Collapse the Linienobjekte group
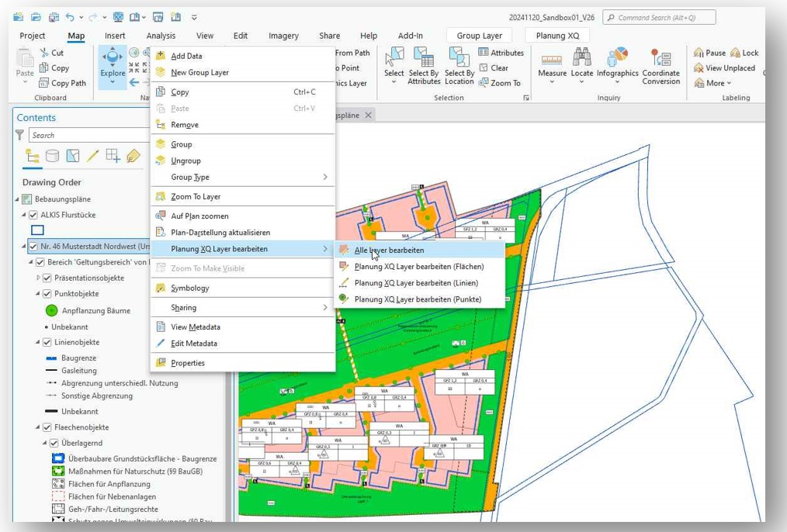The width and height of the screenshot is (787, 532). click(x=38, y=343)
